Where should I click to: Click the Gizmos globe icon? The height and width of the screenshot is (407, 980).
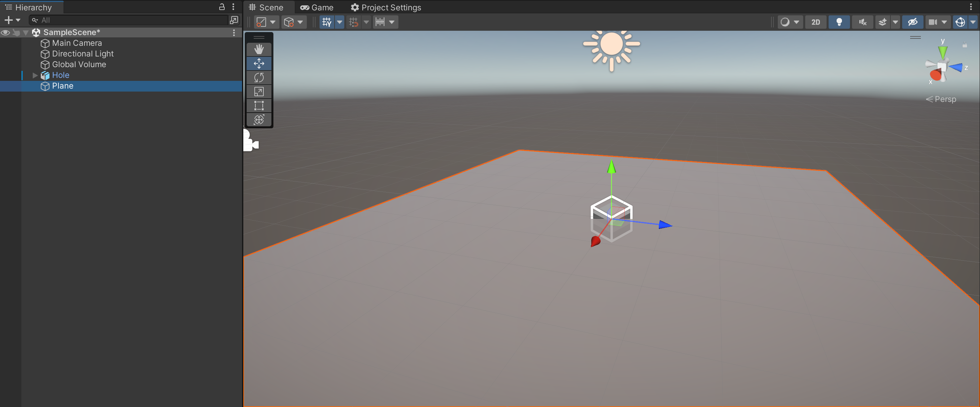[960, 22]
